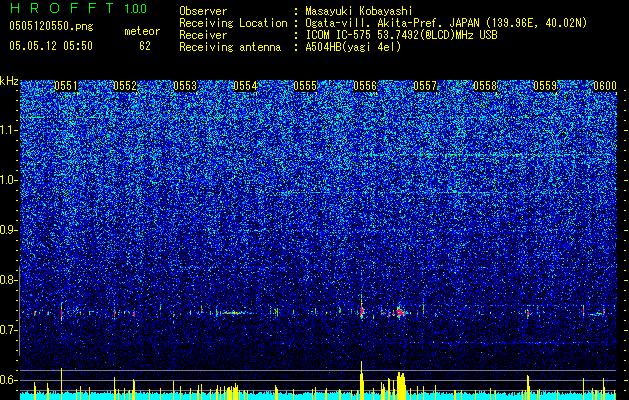Click the 0.7 frequency axis label
This screenshot has height=400, width=629.
tap(8, 330)
